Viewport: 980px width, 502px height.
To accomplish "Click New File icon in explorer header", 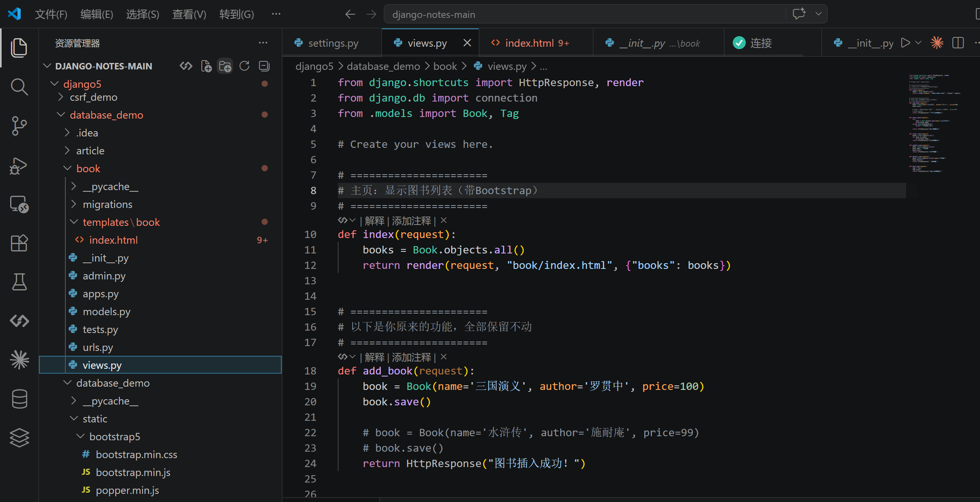I will tap(206, 66).
